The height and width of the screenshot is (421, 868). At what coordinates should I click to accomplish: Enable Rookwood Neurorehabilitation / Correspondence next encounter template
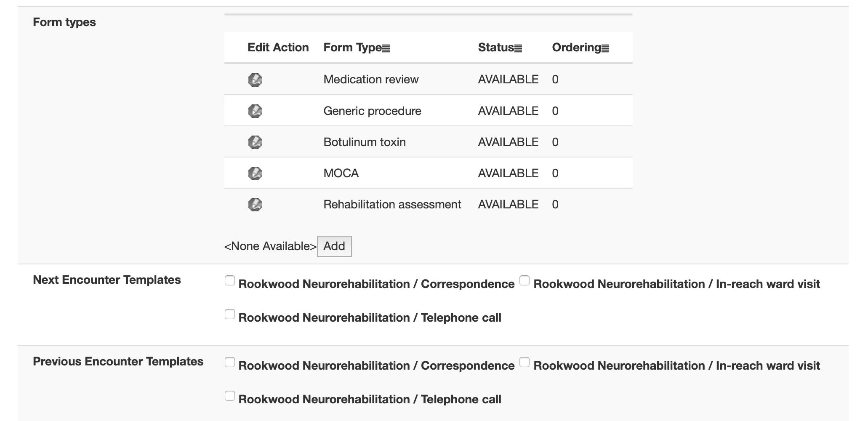(229, 280)
